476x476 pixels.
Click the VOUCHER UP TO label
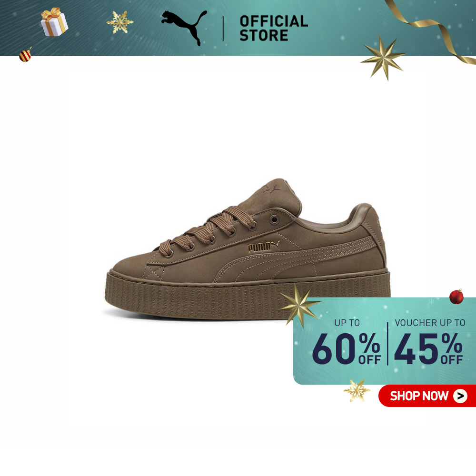[430, 323]
